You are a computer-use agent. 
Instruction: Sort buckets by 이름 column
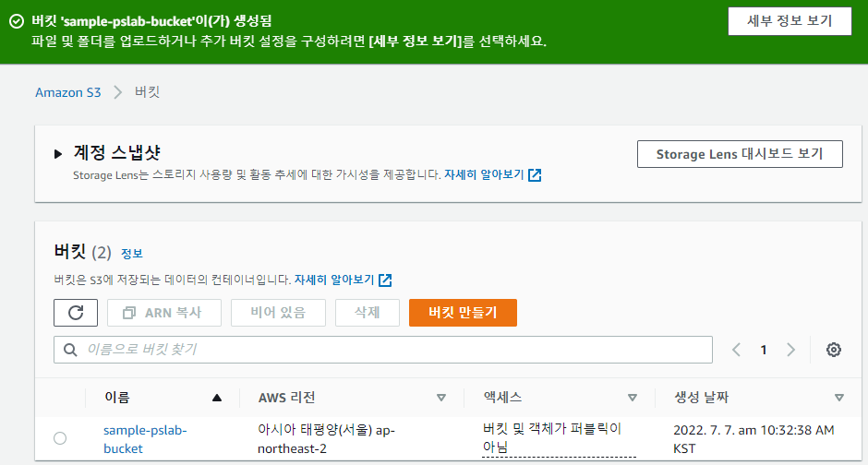pos(217,398)
